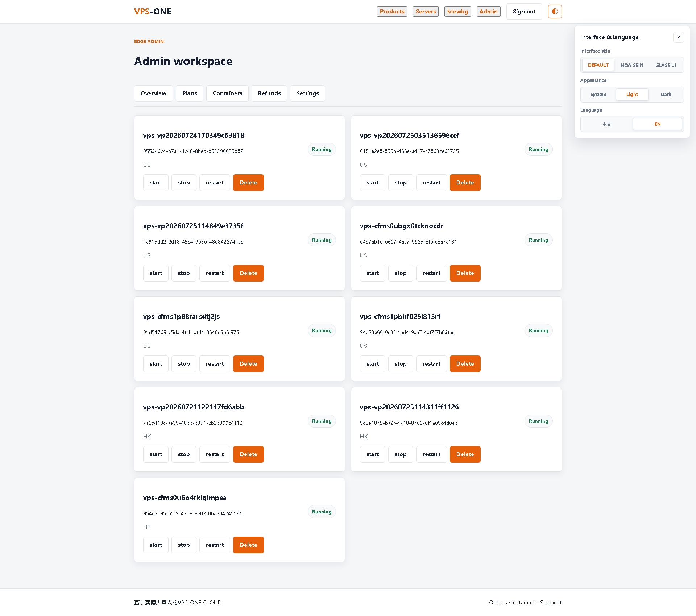
Task: Open Products in top navigation
Action: [x=392, y=12]
